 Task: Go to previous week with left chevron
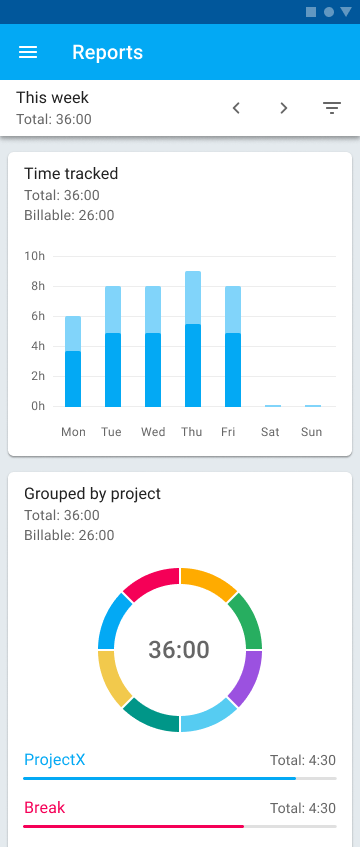click(236, 108)
